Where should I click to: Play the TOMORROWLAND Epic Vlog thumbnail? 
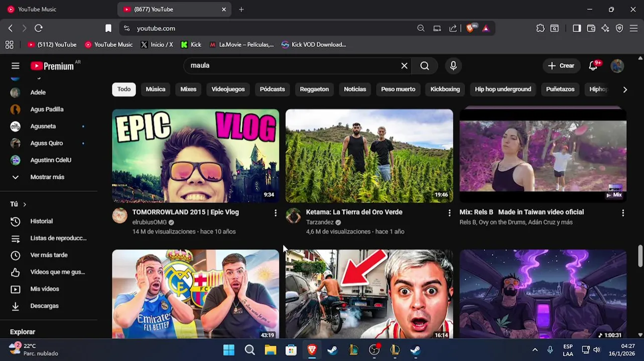coord(195,156)
